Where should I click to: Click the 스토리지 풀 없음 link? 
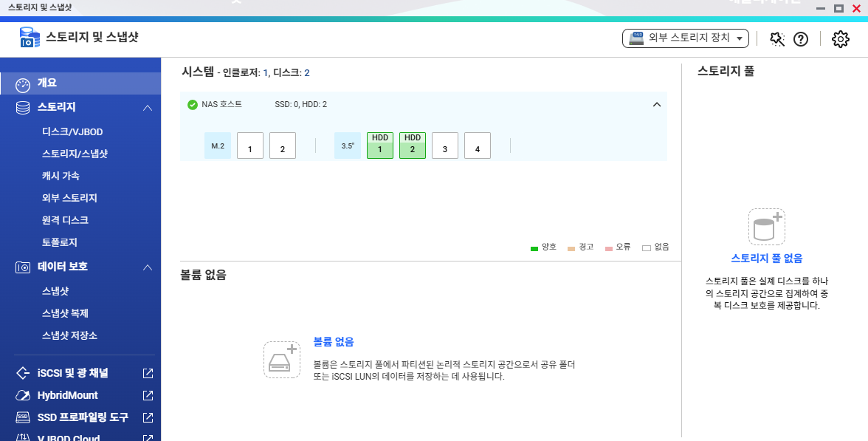pos(767,259)
